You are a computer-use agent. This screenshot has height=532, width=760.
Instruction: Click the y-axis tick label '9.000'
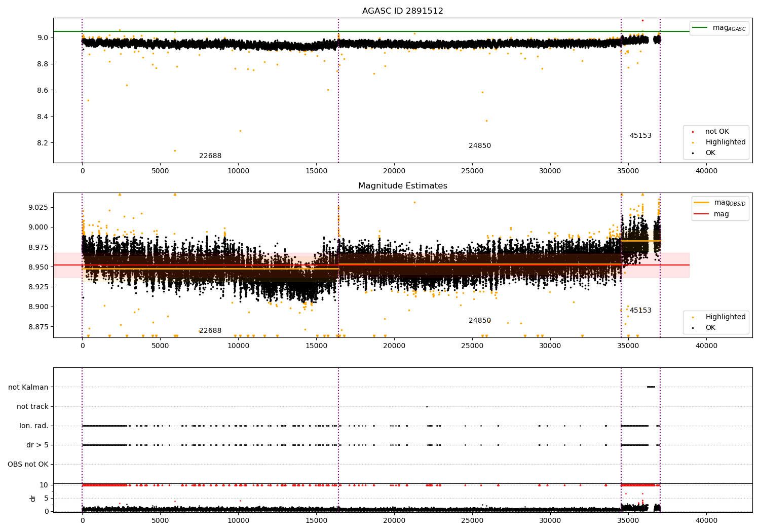39,227
